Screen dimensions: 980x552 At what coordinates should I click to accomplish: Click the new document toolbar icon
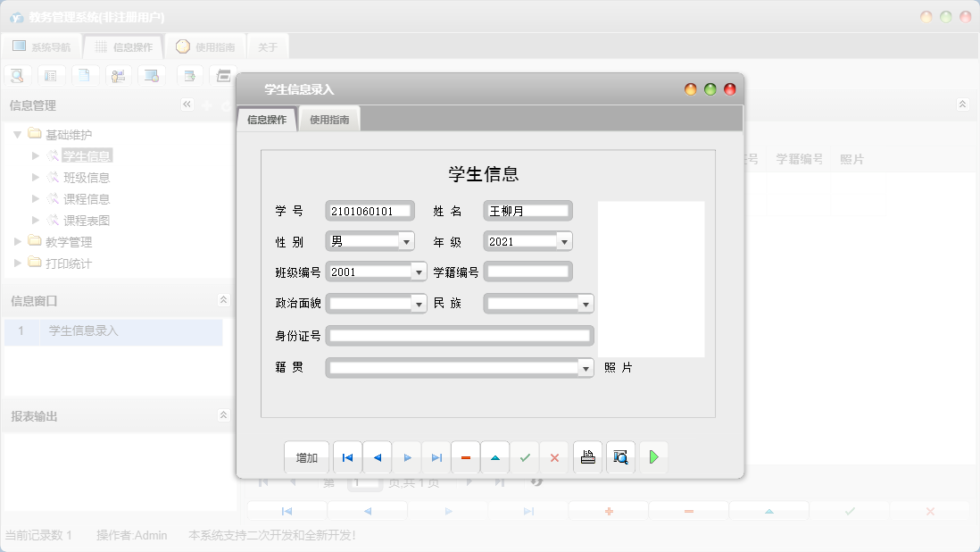[x=85, y=75]
